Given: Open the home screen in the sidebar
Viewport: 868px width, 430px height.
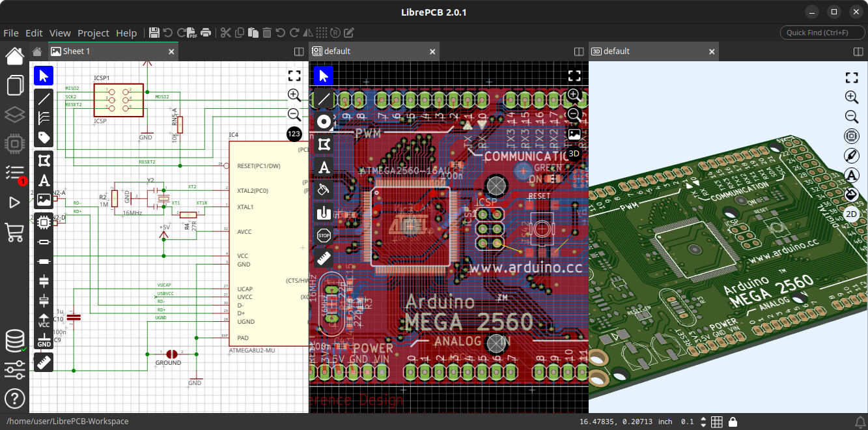Looking at the screenshot, I should coord(15,56).
